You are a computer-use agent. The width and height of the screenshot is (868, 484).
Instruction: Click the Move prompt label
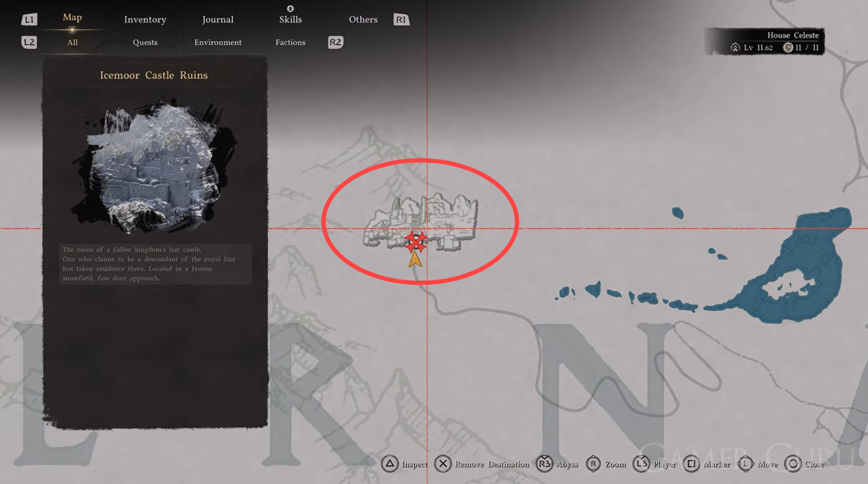pos(768,465)
